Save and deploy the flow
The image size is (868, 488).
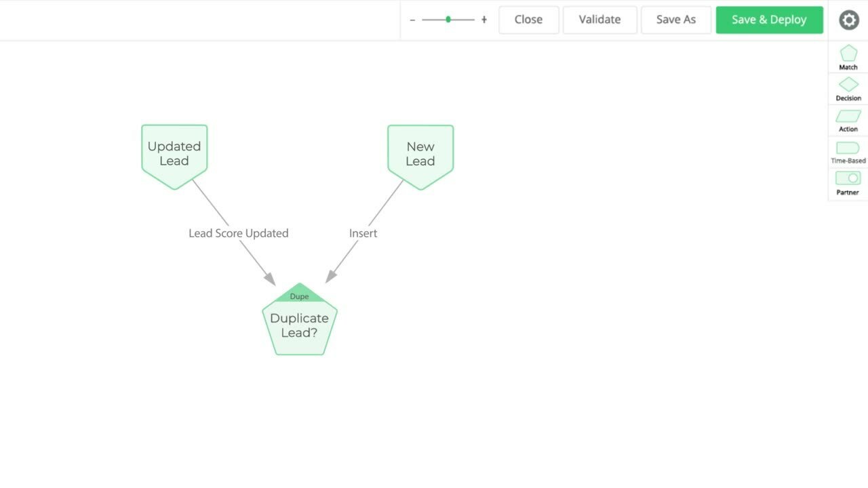(769, 20)
